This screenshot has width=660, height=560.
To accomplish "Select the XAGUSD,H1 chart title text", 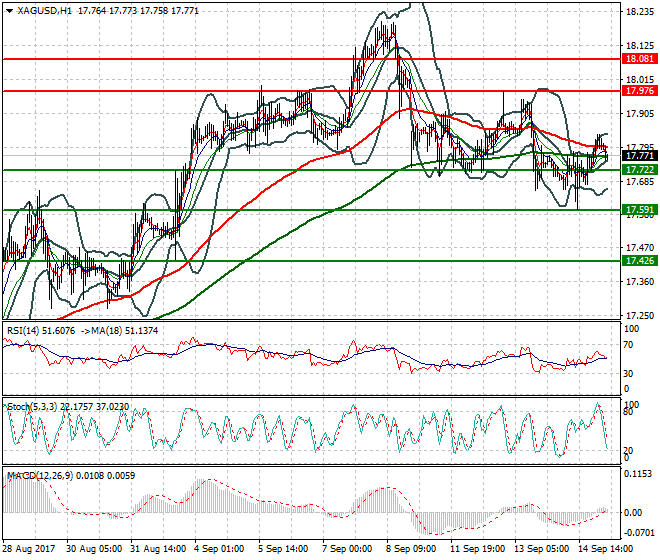I will (45, 11).
